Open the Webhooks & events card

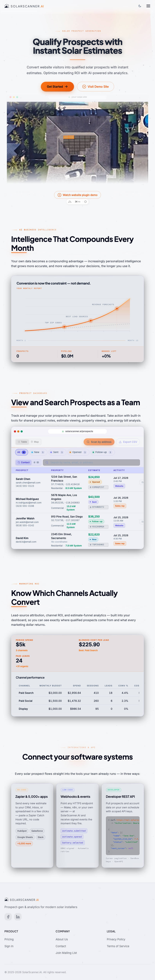click(77, 825)
